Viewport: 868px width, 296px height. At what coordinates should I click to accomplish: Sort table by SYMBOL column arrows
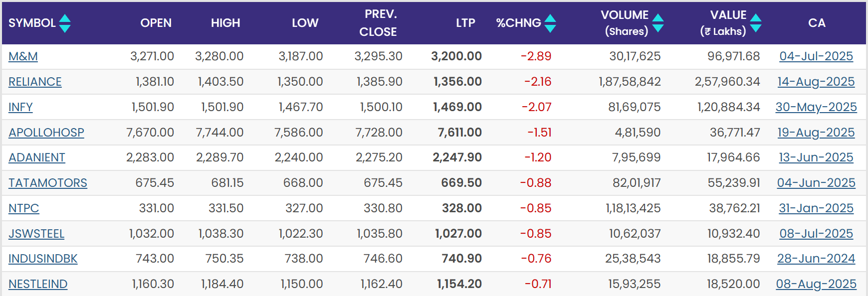click(65, 23)
